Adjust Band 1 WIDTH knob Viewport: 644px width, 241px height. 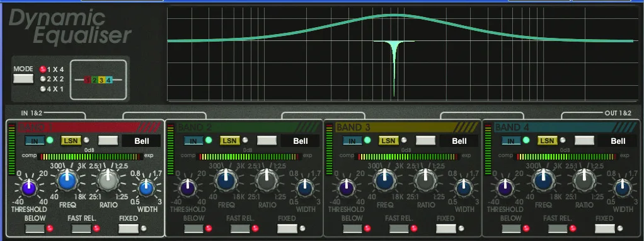click(146, 188)
